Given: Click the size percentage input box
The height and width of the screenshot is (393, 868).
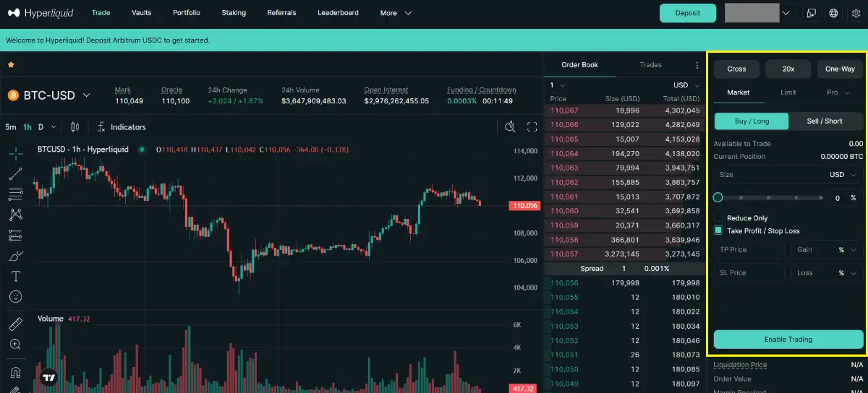Looking at the screenshot, I should (846, 198).
